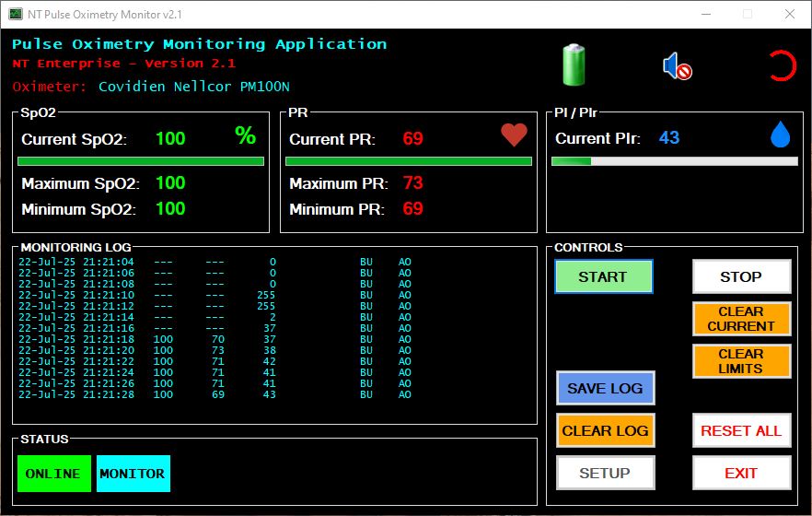This screenshot has height=516, width=812.
Task: Click the PIr perfusion progress bar
Action: click(x=675, y=161)
